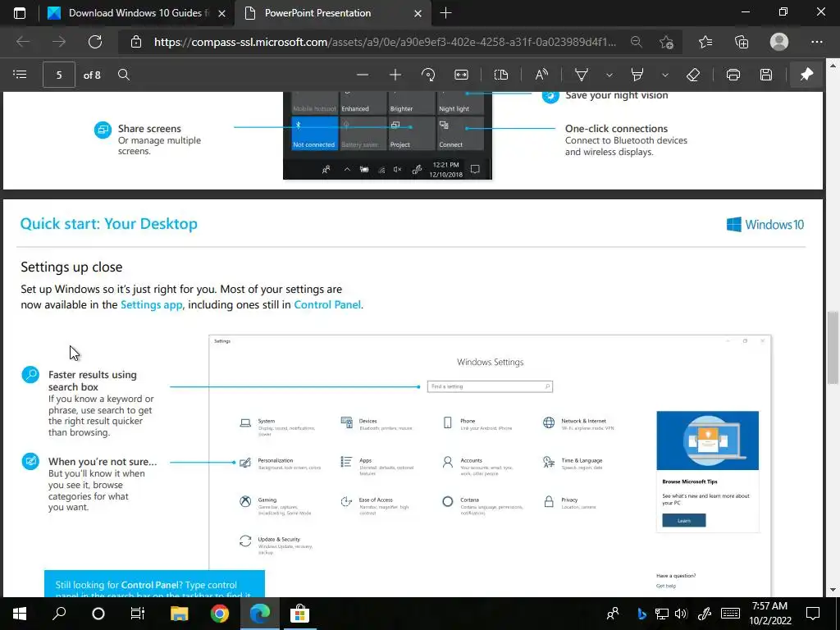Close the Download Windows 10 Guides tab
The height and width of the screenshot is (630, 840).
pyautogui.click(x=221, y=13)
